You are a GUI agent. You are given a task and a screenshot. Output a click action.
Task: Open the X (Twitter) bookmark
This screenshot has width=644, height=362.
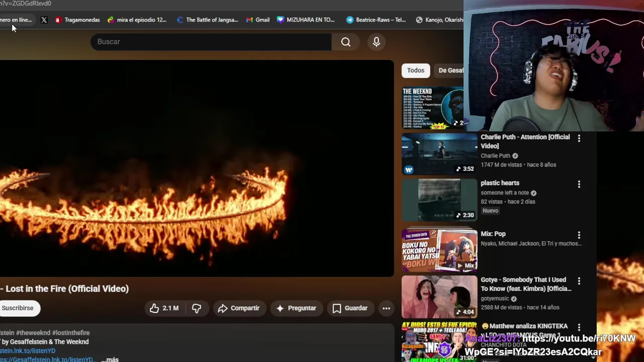tap(44, 20)
